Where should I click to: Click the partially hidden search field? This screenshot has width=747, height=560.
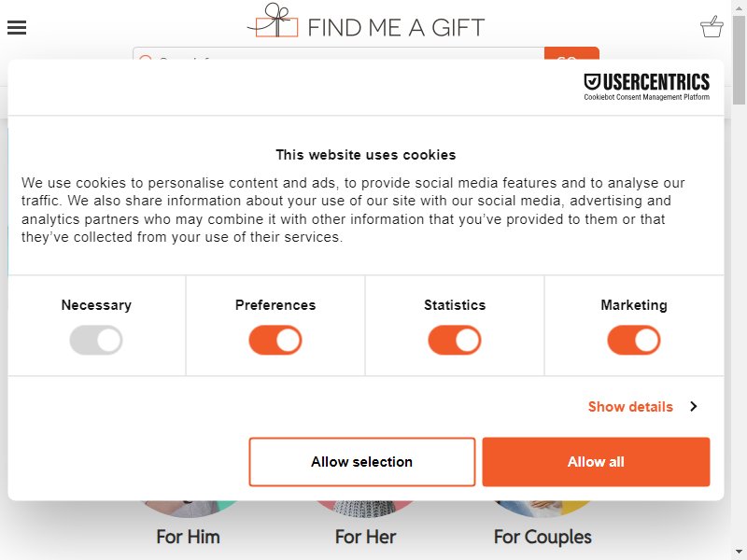(338, 53)
